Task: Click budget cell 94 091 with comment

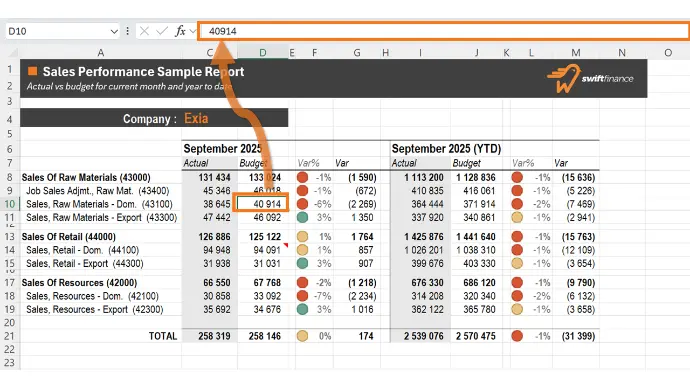Action: coord(267,250)
